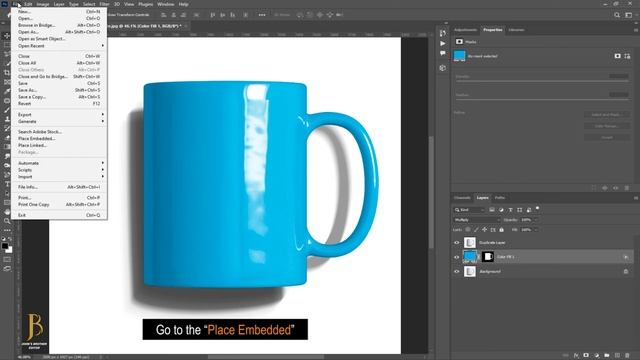Open the History panel icon
The height and width of the screenshot is (360, 640).
click(x=443, y=33)
